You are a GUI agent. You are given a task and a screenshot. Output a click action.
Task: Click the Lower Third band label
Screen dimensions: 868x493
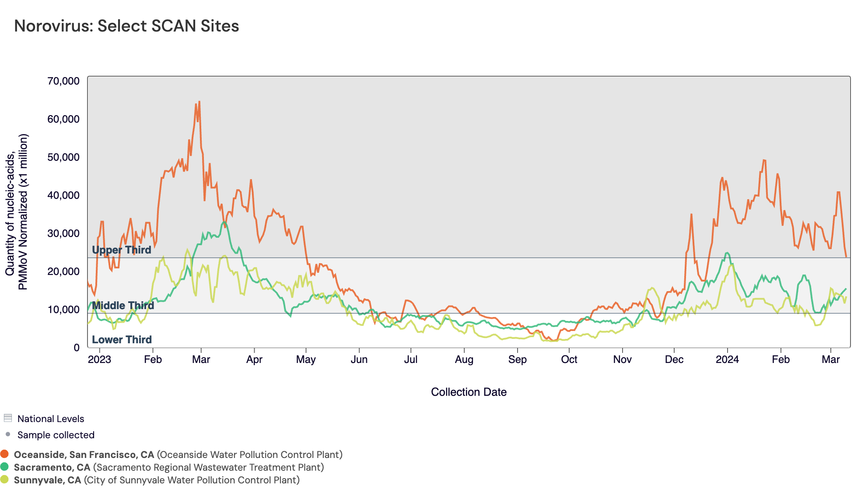point(122,339)
